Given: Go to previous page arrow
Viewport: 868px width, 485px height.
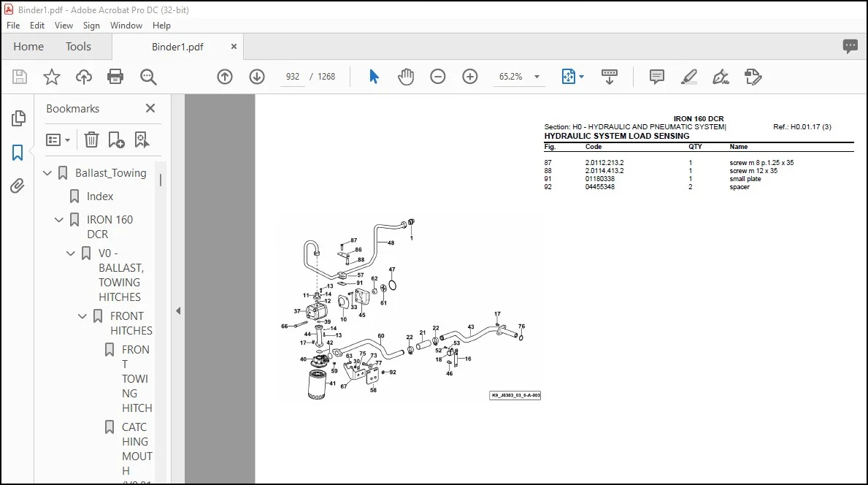Looking at the screenshot, I should (225, 77).
